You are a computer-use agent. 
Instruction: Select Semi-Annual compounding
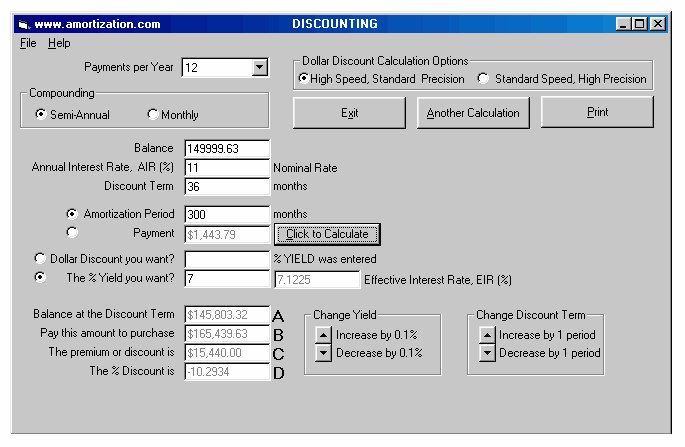coord(41,114)
